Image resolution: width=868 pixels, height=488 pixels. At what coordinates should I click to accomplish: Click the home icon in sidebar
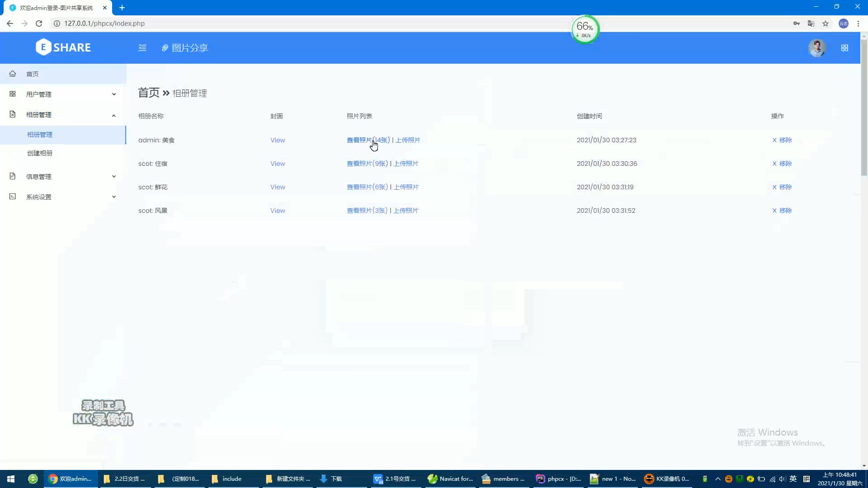(13, 74)
